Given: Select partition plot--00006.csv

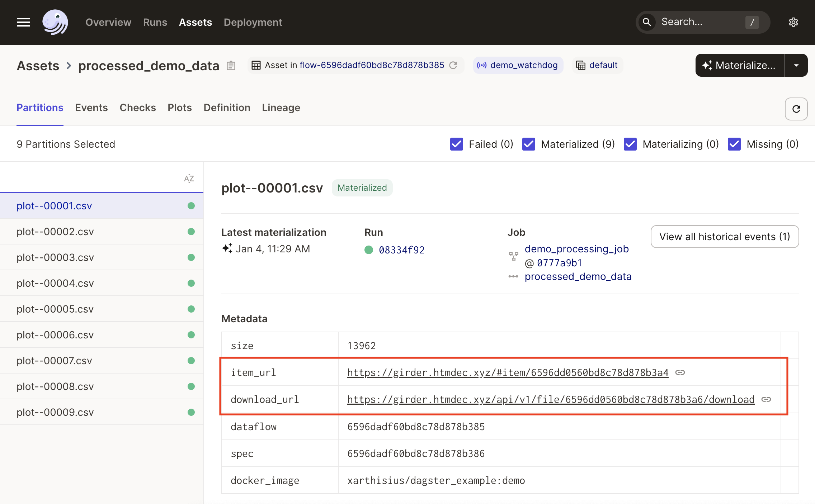Looking at the screenshot, I should point(102,335).
